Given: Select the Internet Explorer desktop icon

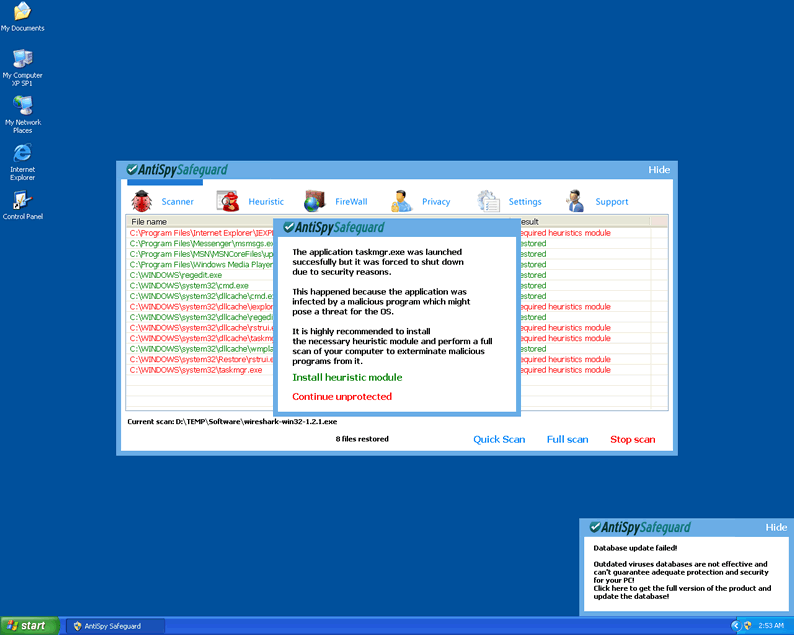Looking at the screenshot, I should pos(22,153).
